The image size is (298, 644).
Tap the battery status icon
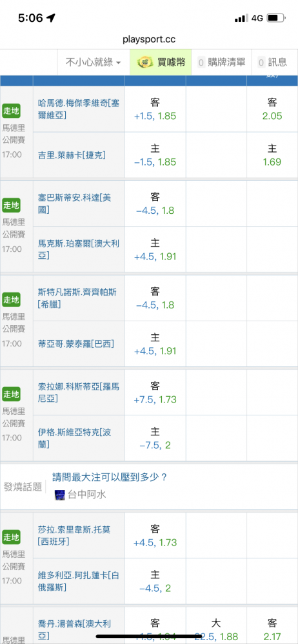(277, 18)
